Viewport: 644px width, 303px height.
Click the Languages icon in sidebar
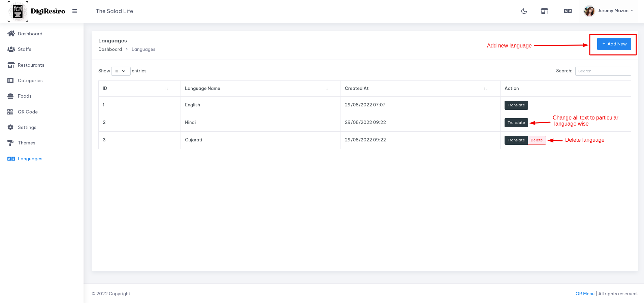pos(11,159)
